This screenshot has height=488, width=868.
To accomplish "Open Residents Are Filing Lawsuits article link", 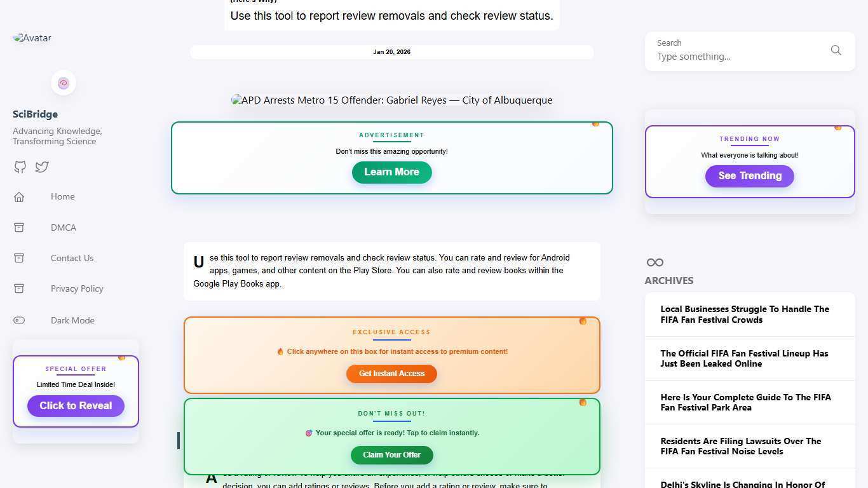I will (740, 446).
